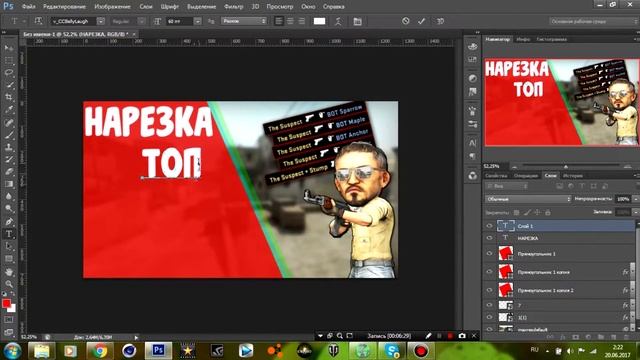
Task: Click the volume icon in system tray
Action: click(x=570, y=351)
